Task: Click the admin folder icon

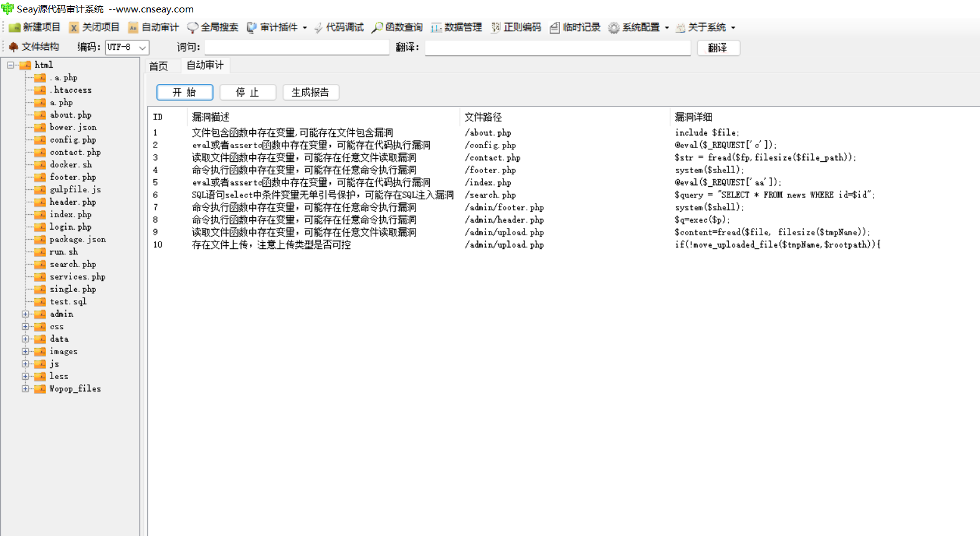Action: point(40,314)
